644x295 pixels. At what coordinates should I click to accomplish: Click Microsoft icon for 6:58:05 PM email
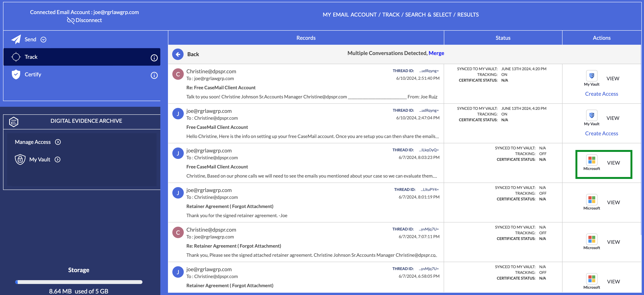point(591,278)
